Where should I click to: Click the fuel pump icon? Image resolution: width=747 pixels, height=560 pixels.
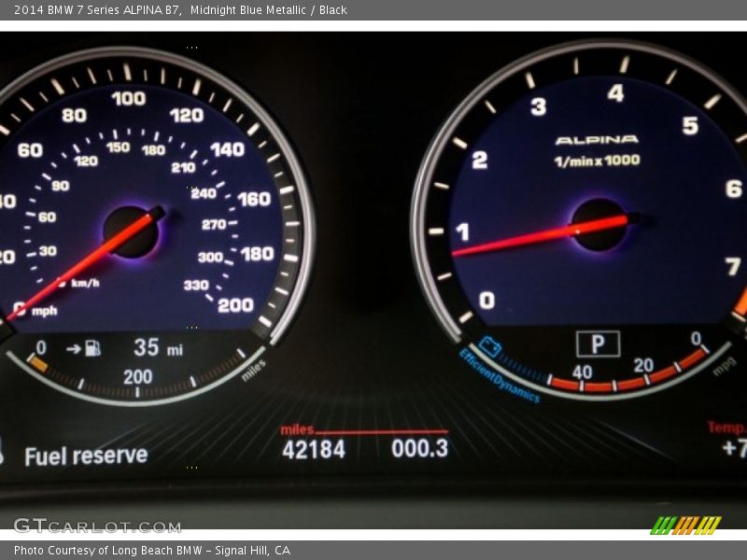(92, 348)
